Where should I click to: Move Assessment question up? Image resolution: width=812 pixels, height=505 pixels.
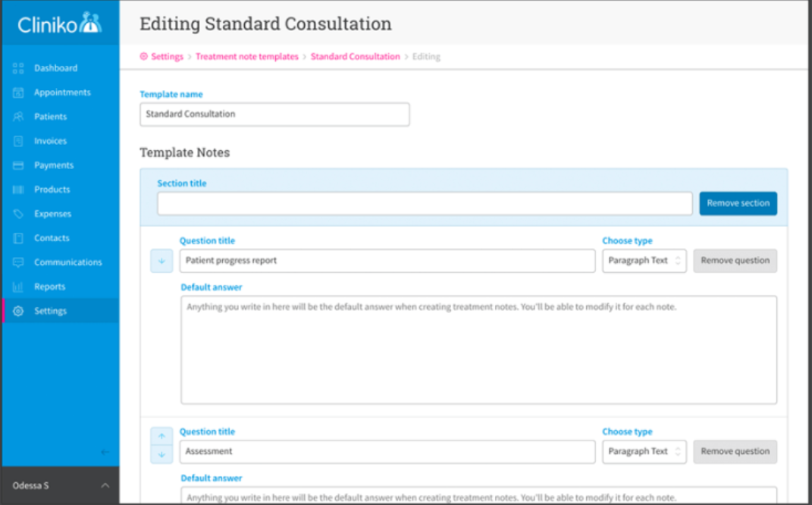tap(161, 436)
